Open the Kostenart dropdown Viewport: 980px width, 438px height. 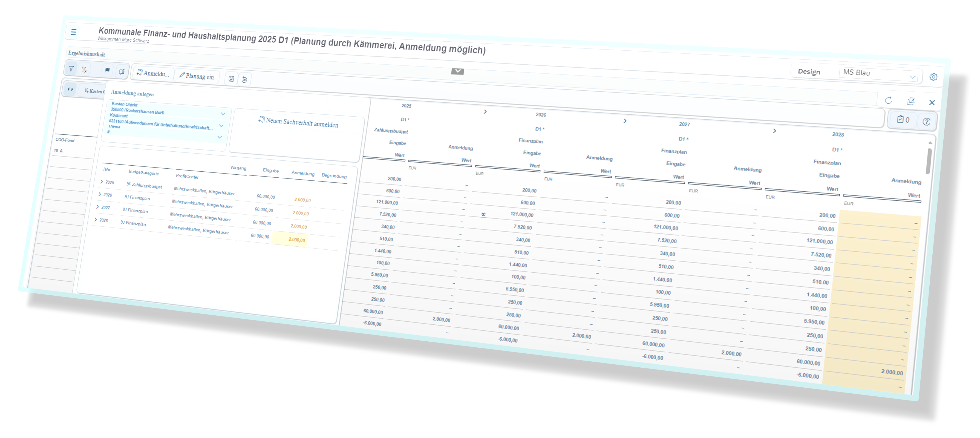[221, 125]
